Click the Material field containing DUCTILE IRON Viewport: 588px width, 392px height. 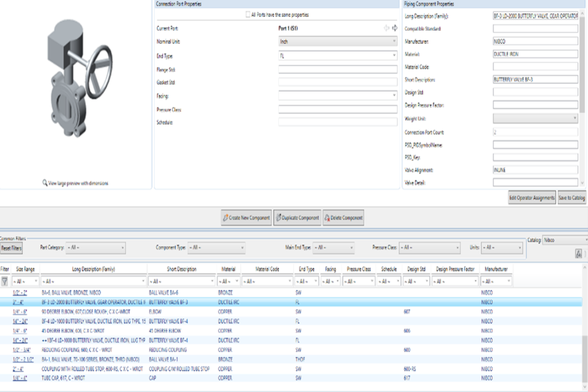[x=535, y=54]
